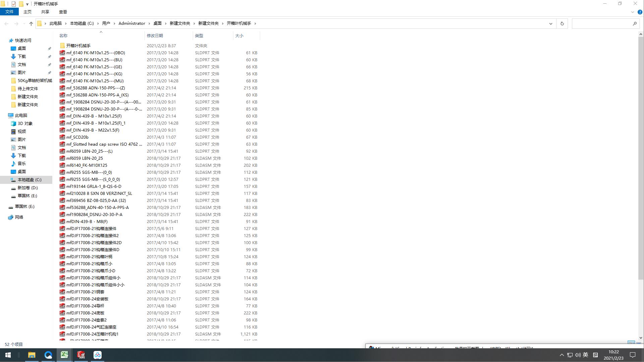Open the help question mark icon

(x=640, y=12)
